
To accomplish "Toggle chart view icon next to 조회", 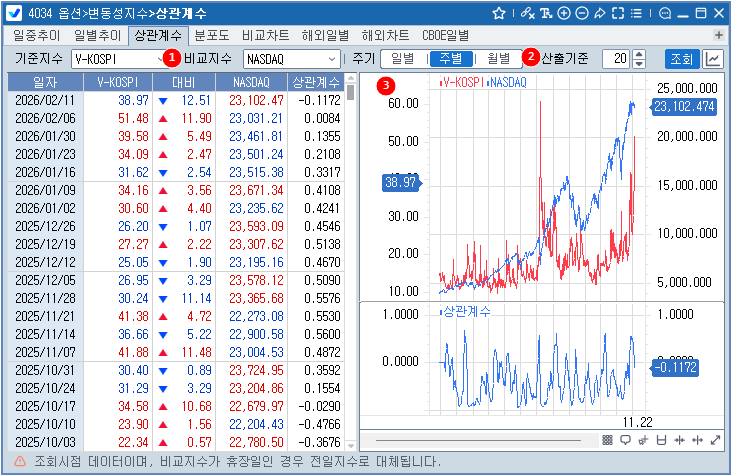I will click(713, 59).
